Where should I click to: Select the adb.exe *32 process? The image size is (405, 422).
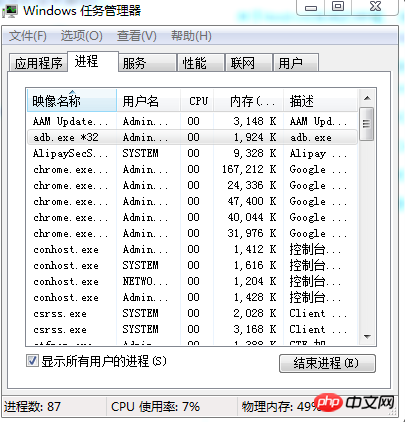pos(192,137)
